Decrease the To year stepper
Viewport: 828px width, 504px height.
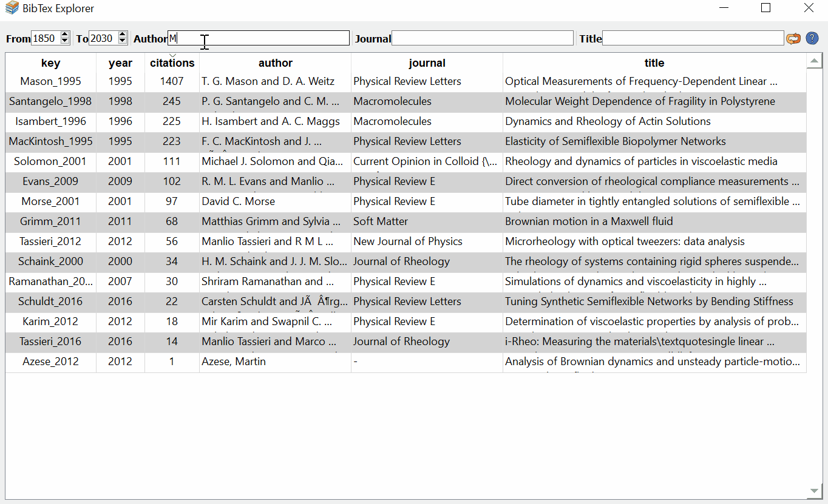(123, 42)
